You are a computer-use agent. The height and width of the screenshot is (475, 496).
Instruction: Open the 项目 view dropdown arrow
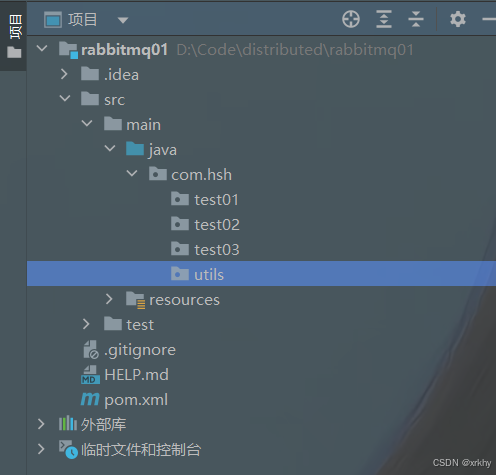click(x=123, y=20)
